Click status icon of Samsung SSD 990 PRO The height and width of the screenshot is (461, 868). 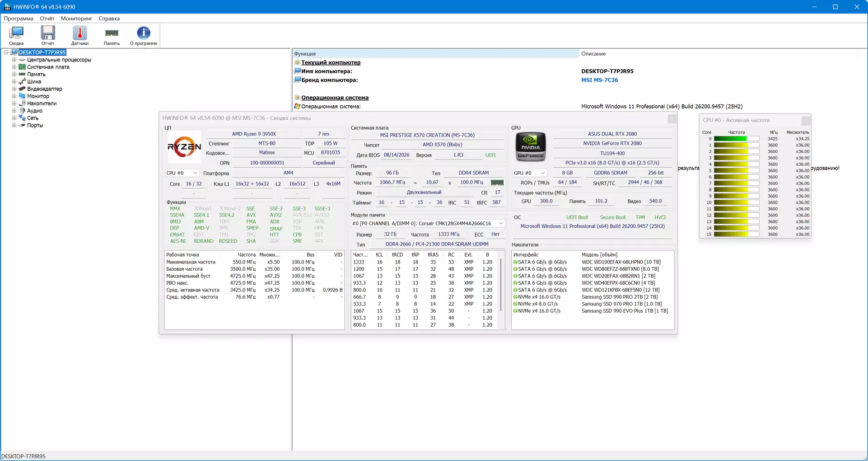point(515,297)
